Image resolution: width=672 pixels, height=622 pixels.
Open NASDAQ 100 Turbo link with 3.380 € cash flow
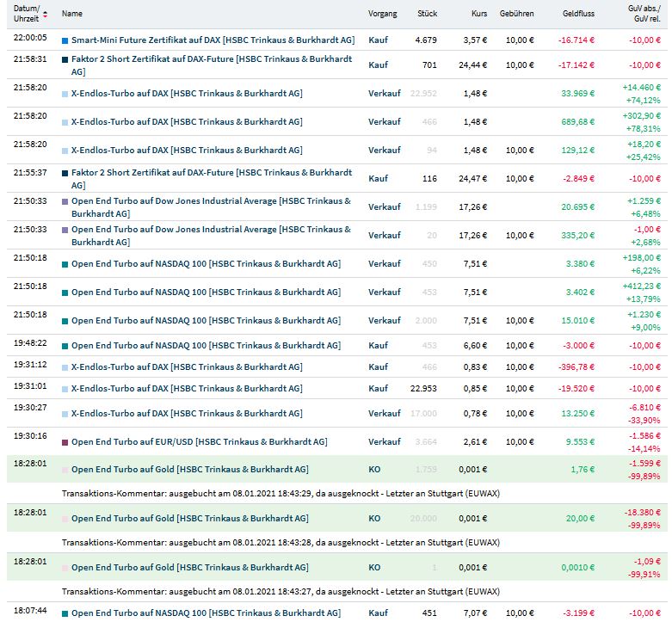207,264
